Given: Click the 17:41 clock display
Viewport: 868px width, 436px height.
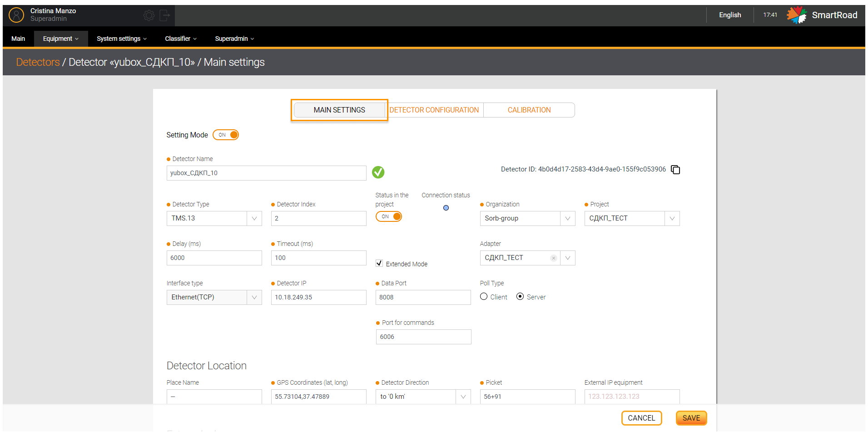Looking at the screenshot, I should [x=770, y=15].
